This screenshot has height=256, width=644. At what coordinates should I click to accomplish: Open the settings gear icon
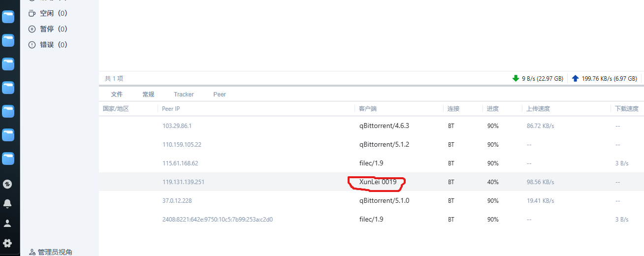(x=8, y=243)
